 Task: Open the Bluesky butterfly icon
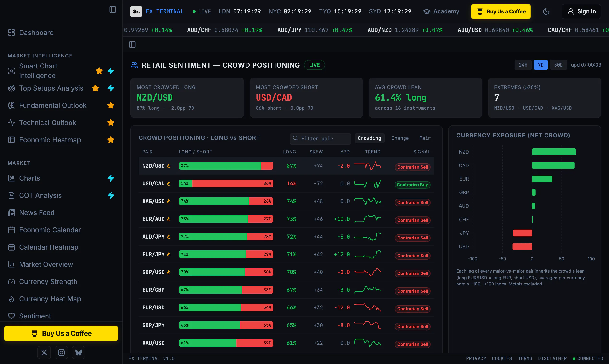78,353
